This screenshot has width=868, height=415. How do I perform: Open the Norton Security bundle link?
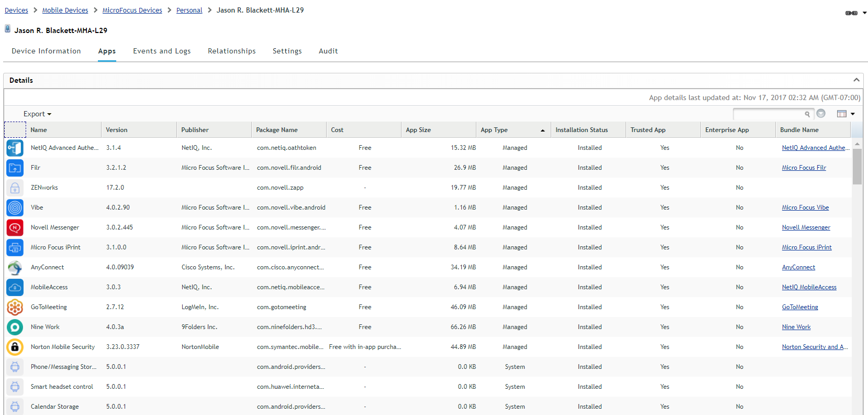pyautogui.click(x=815, y=347)
